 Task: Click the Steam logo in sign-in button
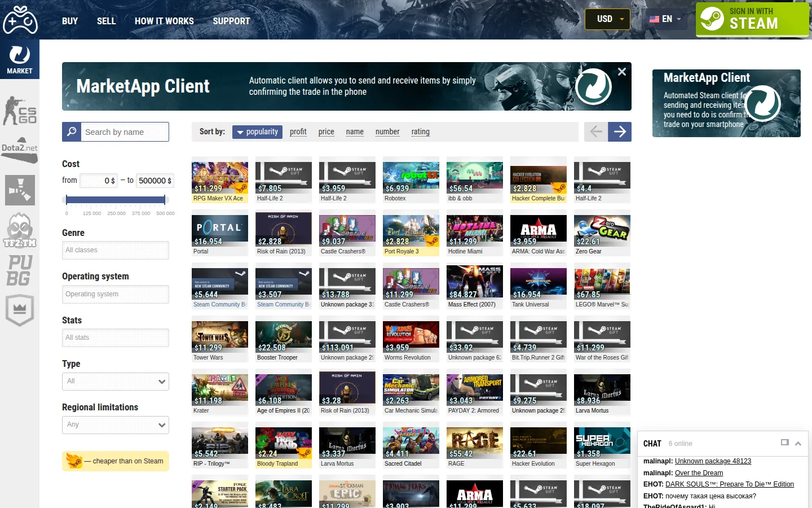(712, 19)
